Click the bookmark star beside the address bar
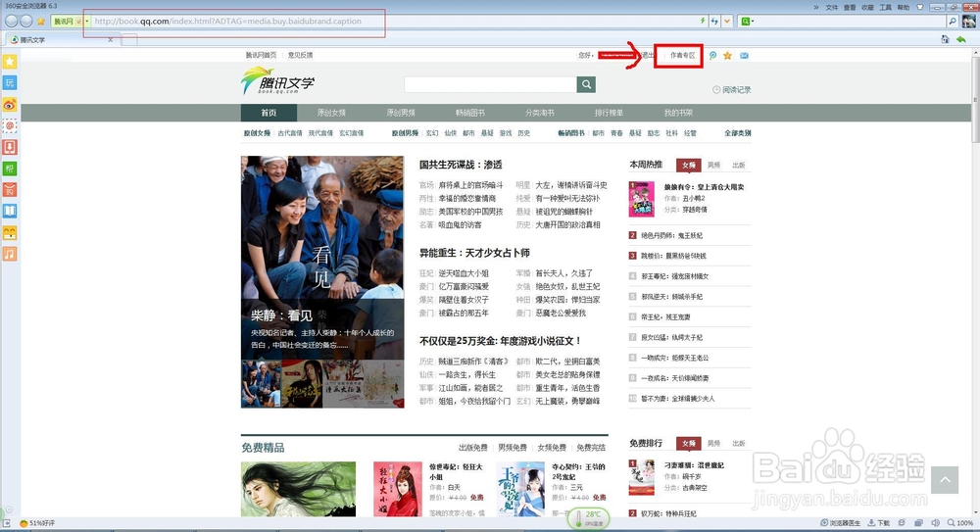This screenshot has width=980, height=532. [x=41, y=22]
